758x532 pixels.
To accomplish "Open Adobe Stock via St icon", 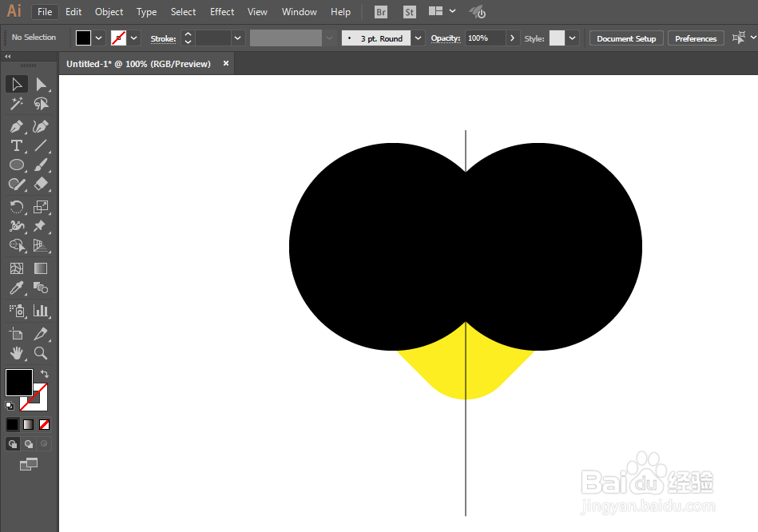I will tap(410, 12).
